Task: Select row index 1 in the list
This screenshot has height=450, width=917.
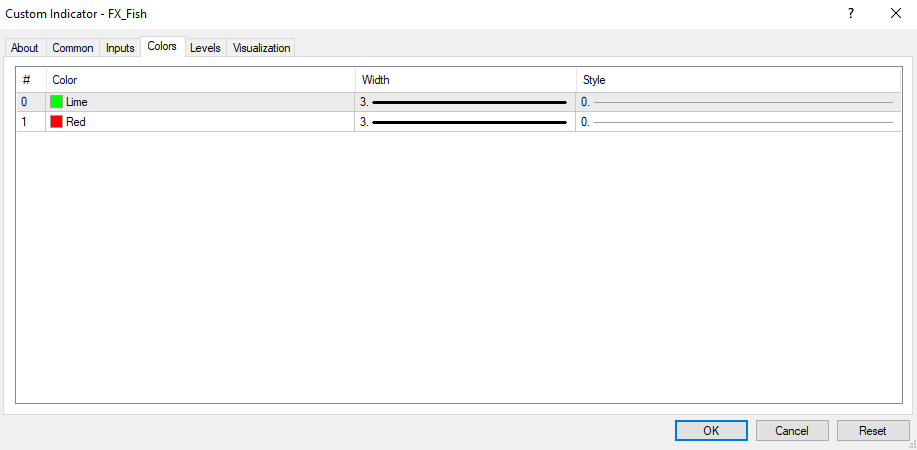Action: (x=25, y=122)
